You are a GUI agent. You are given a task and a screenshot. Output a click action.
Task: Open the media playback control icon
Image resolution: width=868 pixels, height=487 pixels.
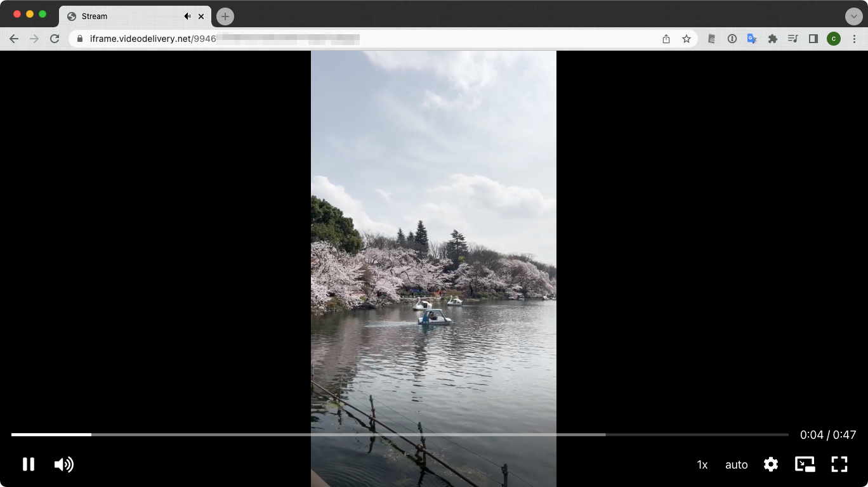[x=792, y=39]
